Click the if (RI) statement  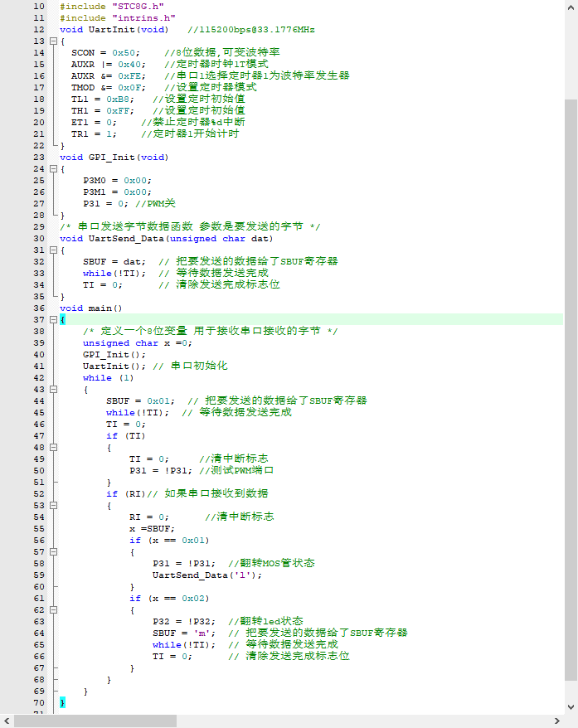(126, 493)
